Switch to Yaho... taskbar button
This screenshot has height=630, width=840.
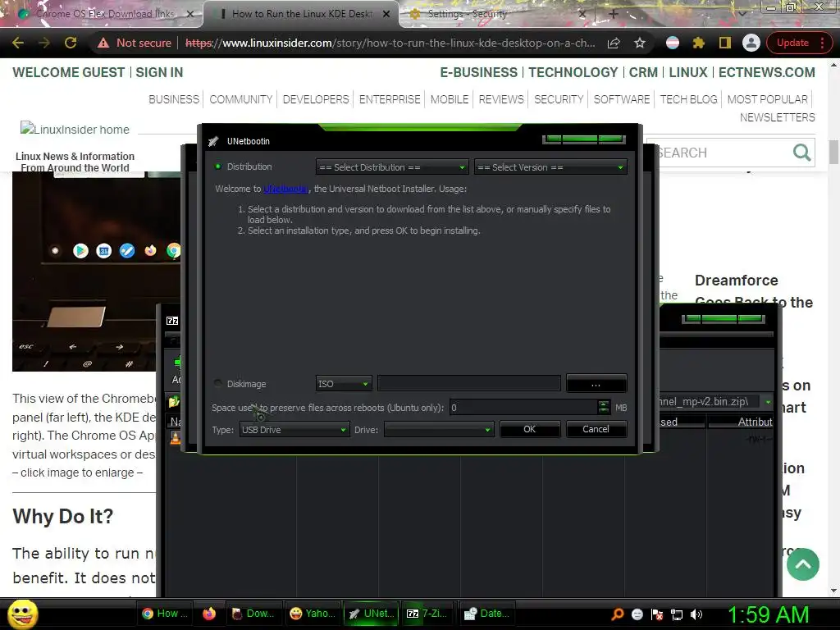(312, 614)
